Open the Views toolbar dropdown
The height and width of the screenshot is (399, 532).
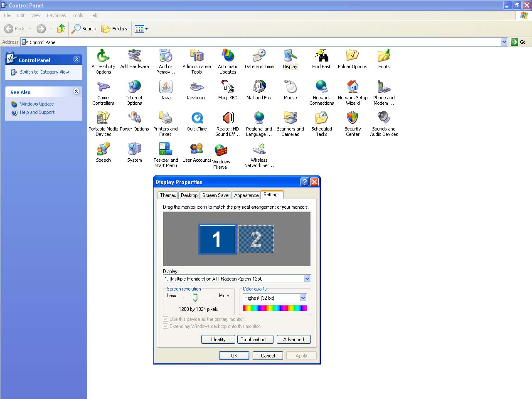pos(141,29)
